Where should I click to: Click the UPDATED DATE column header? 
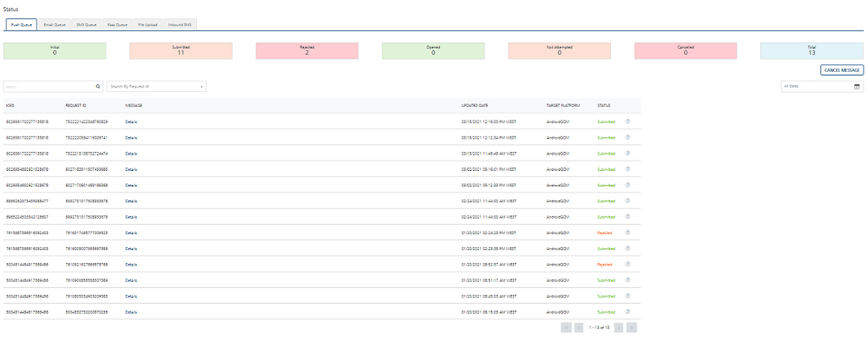pyautogui.click(x=475, y=105)
